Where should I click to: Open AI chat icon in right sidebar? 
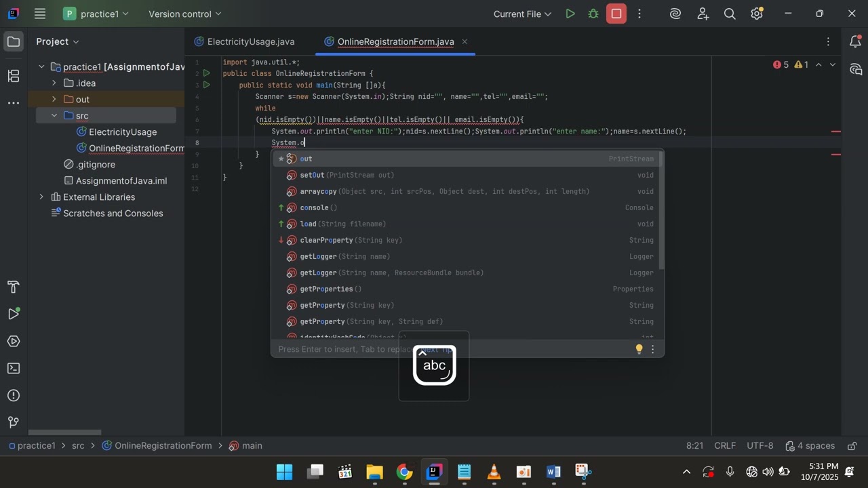tap(855, 69)
